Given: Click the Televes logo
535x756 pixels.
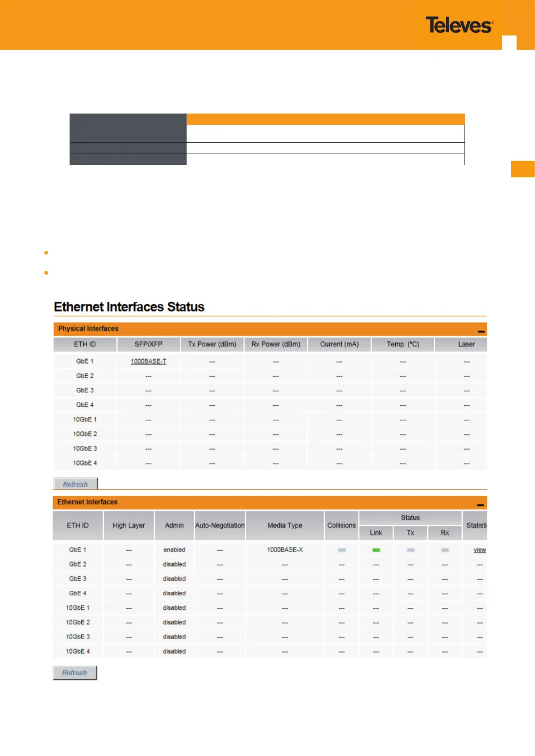Looking at the screenshot, I should pos(460,26).
